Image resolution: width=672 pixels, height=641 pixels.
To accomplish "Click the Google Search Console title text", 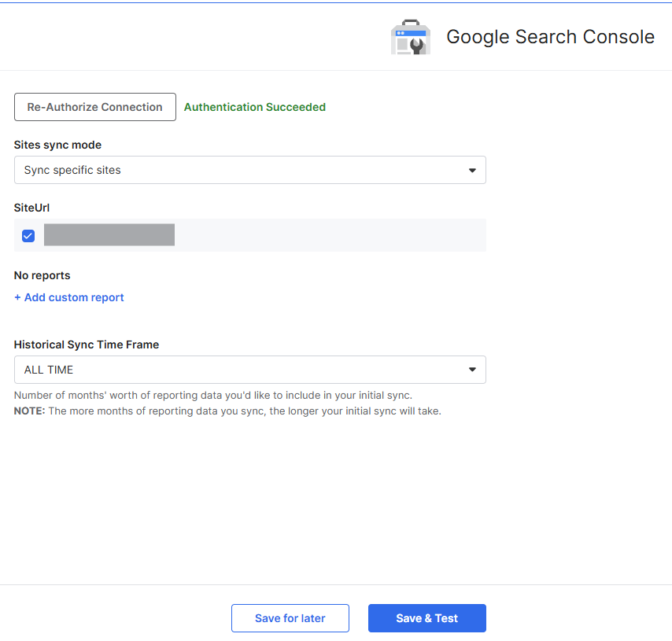I will point(550,37).
